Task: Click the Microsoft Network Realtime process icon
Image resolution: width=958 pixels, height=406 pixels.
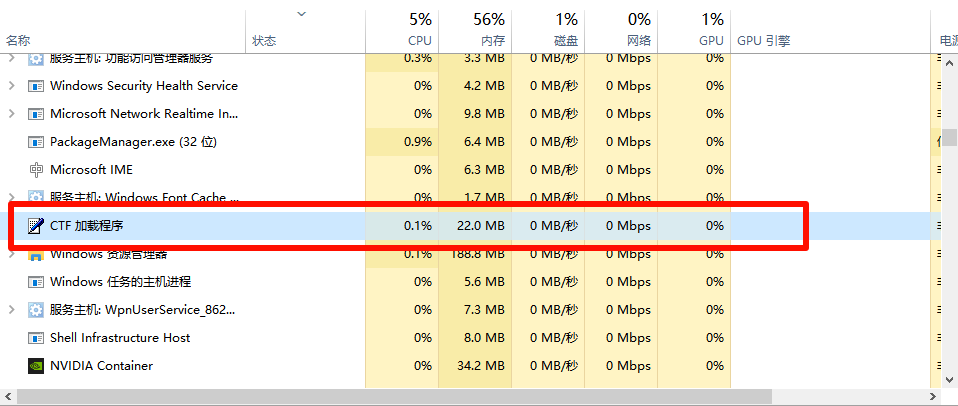Action: coord(36,114)
